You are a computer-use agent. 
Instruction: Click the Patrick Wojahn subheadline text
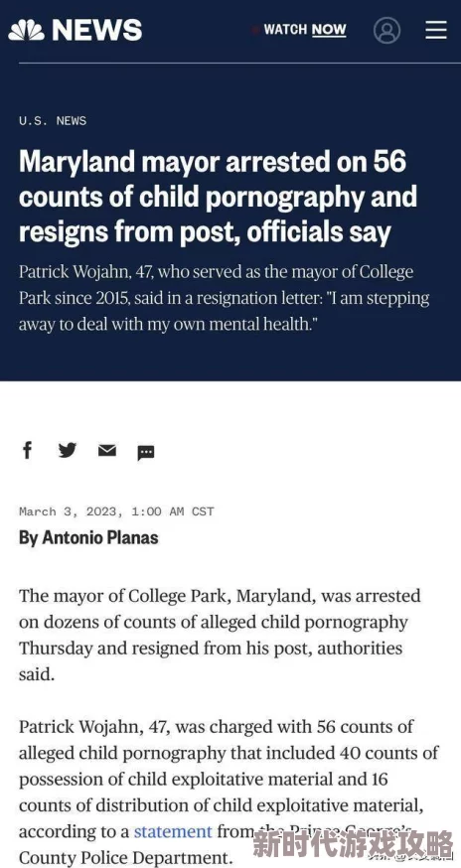tap(224, 298)
